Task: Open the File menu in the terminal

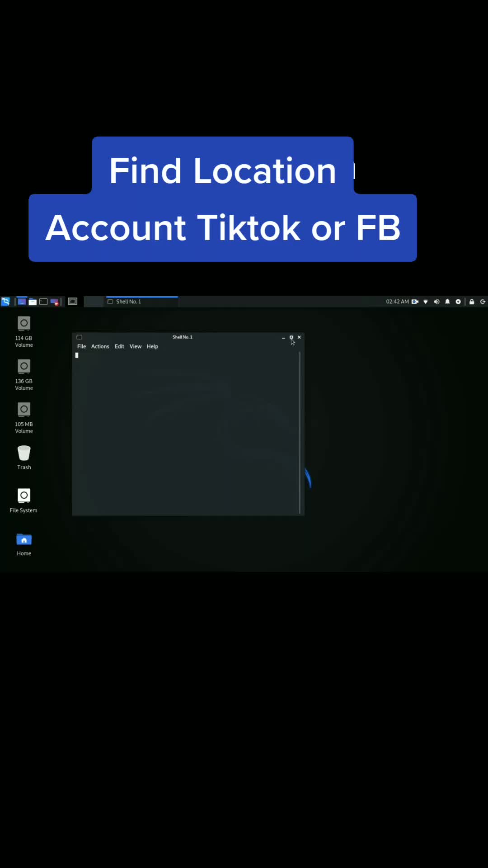Action: (x=81, y=346)
